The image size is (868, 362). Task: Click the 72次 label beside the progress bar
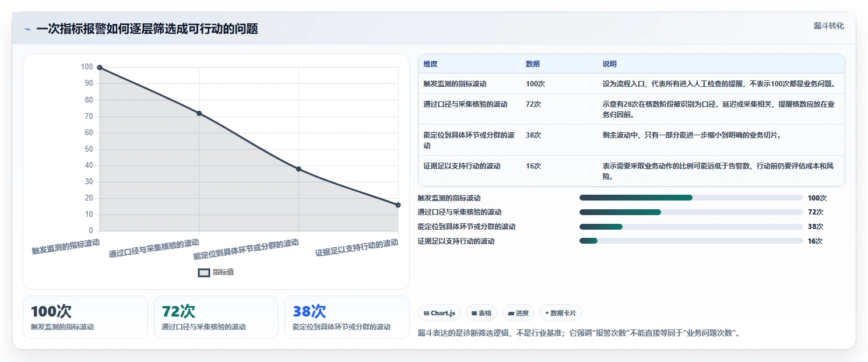(816, 212)
